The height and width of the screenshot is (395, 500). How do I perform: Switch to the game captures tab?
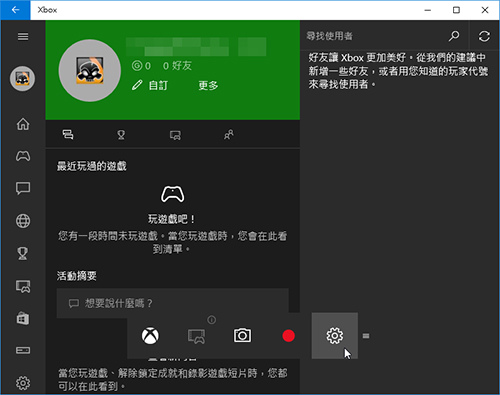(x=175, y=135)
